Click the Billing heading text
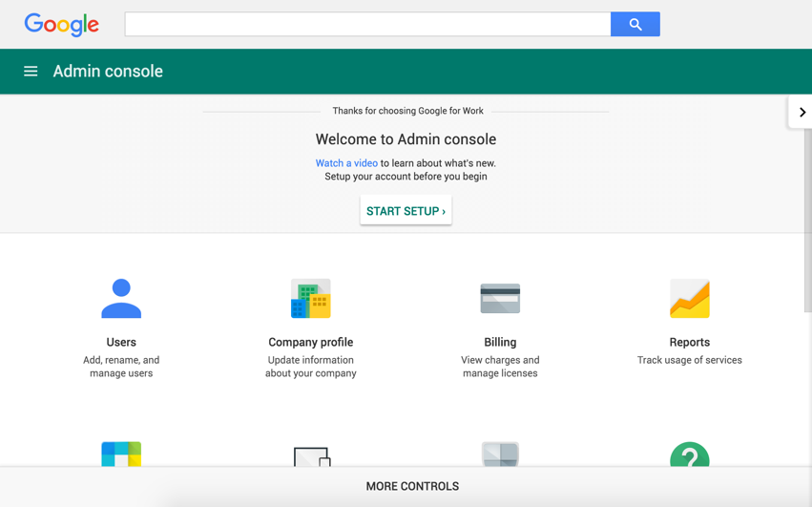The height and width of the screenshot is (507, 812). [x=500, y=342]
